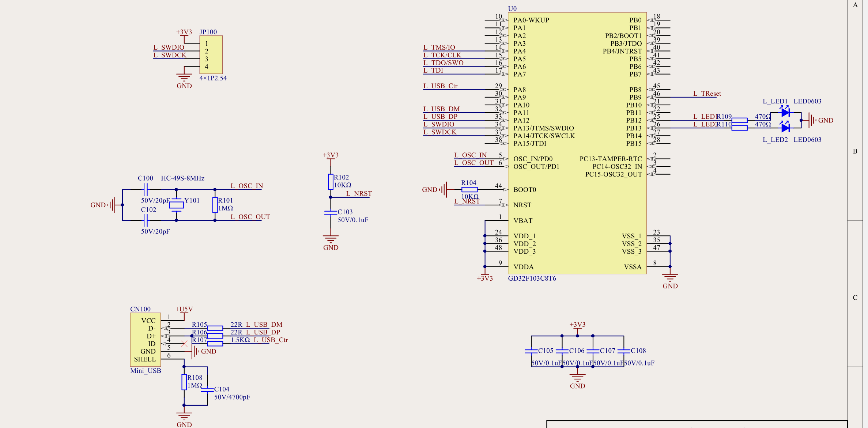This screenshot has width=868, height=428.
Task: Select capacitor C103 symbol
Action: (x=331, y=213)
